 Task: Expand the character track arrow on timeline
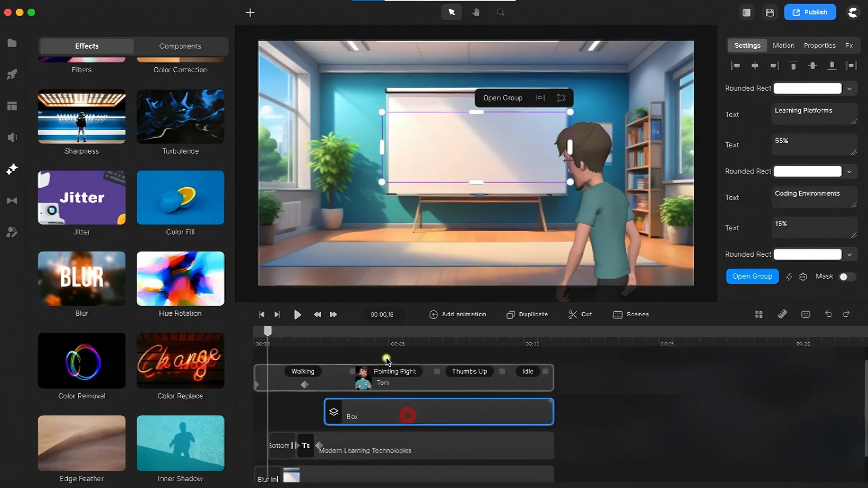coord(257,385)
